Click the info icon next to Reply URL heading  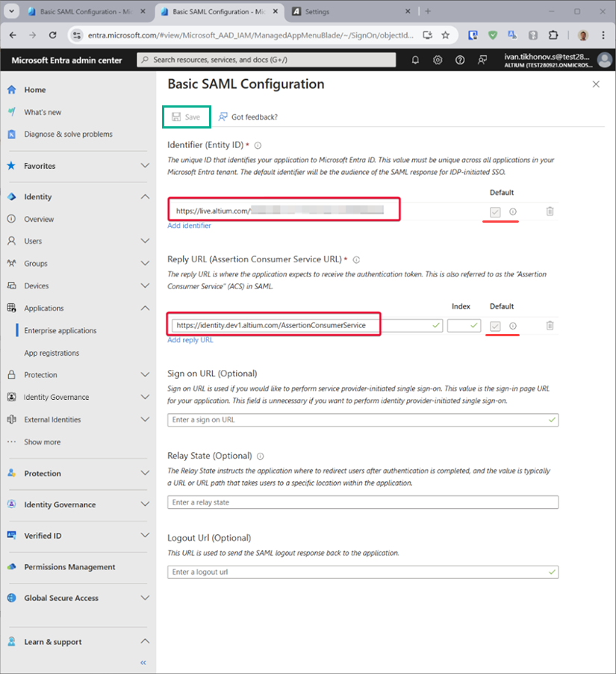pyautogui.click(x=356, y=259)
